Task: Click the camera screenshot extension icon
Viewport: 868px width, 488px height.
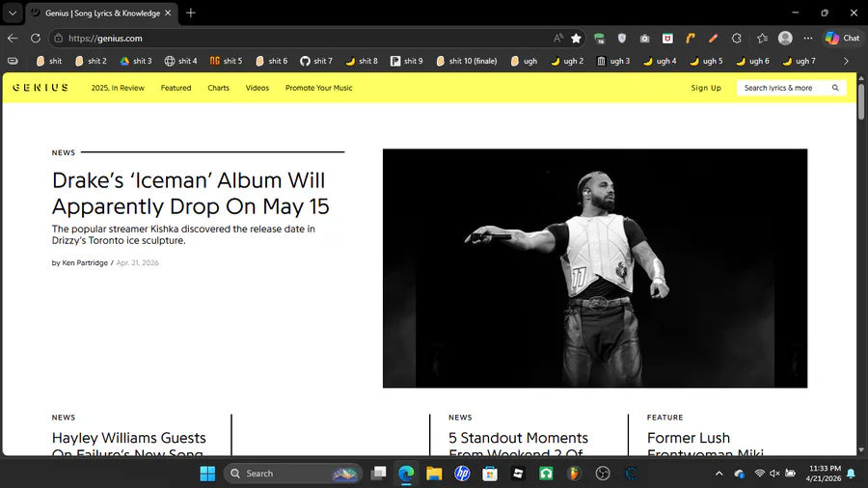Action: tap(645, 39)
